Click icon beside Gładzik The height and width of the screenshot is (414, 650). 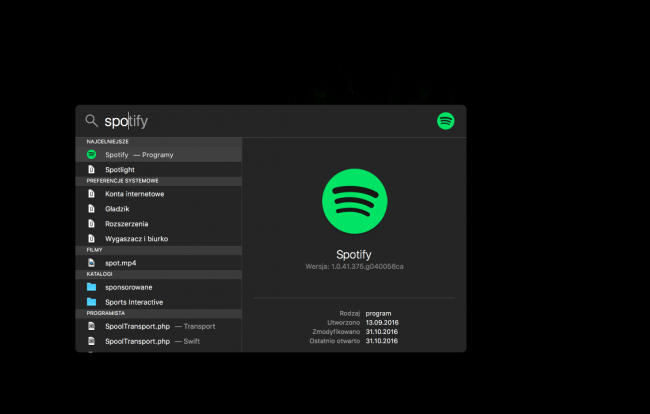[x=92, y=209]
